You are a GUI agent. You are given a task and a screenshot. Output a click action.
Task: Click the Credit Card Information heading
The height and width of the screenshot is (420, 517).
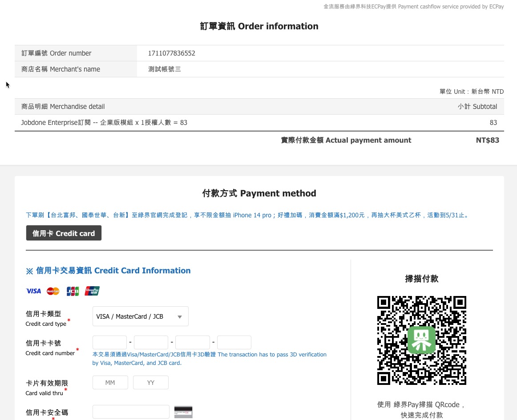(109, 271)
